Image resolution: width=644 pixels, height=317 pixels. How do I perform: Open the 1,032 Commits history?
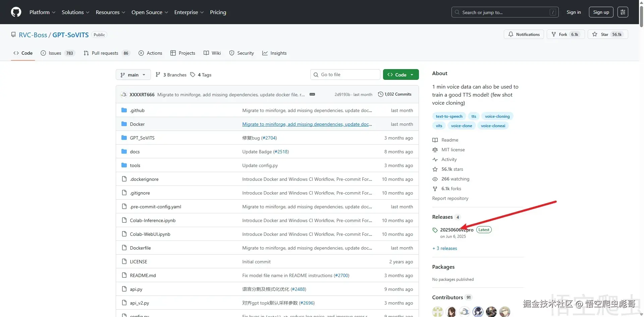point(395,94)
